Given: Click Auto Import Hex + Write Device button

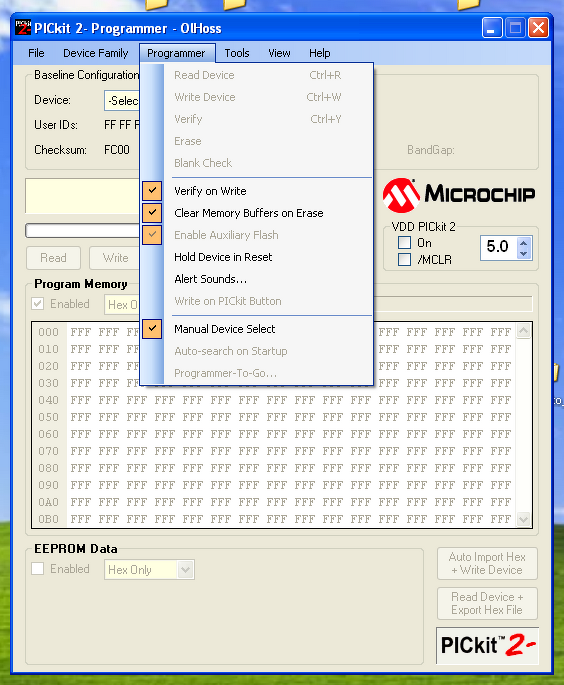Looking at the screenshot, I should (x=487, y=564).
